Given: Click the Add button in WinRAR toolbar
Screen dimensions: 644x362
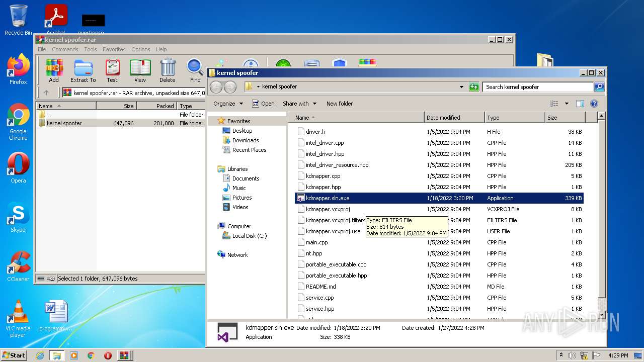Looking at the screenshot, I should point(54,71).
